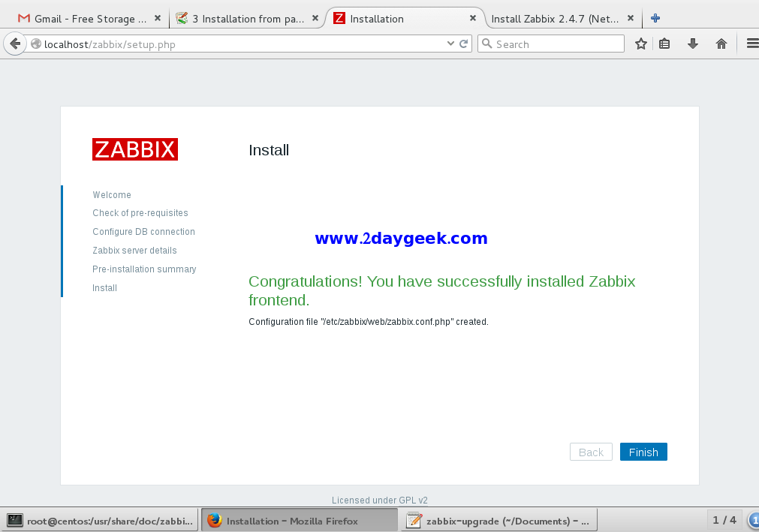759x532 pixels.
Task: Open URL history dropdown arrow
Action: [450, 44]
